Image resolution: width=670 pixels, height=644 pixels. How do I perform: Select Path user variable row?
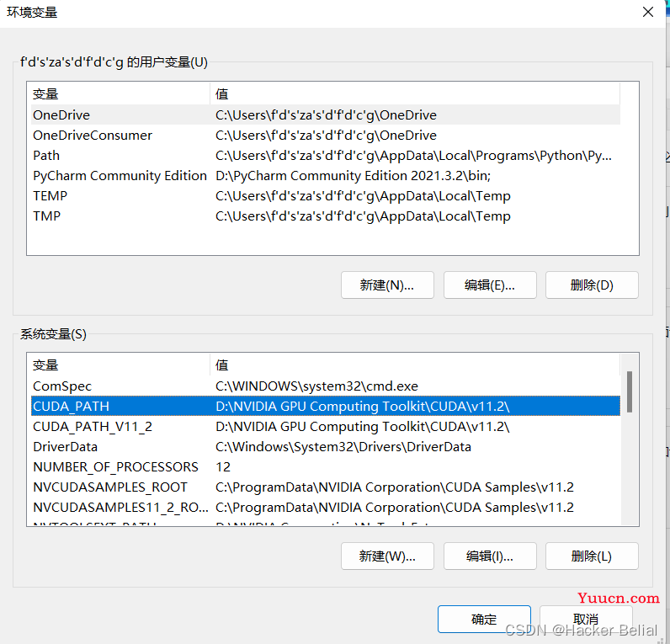[326, 155]
